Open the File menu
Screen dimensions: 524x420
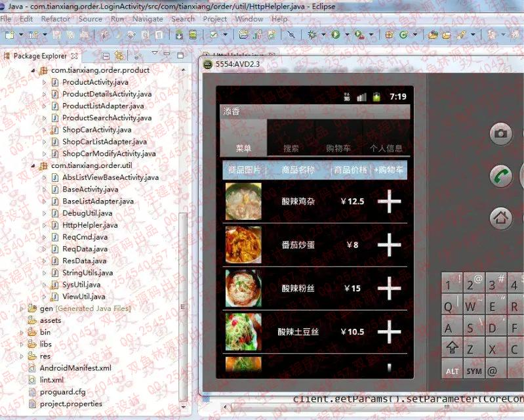coord(6,19)
